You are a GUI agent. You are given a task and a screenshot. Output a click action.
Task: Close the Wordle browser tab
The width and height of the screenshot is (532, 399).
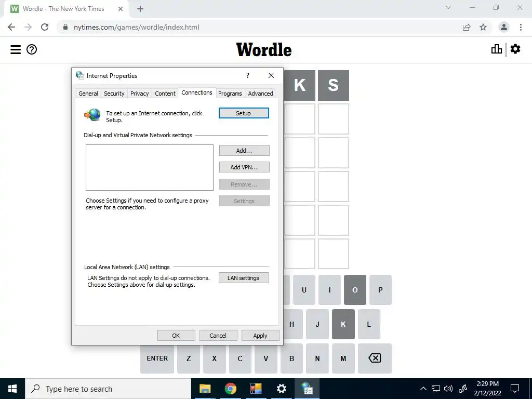pos(121,9)
